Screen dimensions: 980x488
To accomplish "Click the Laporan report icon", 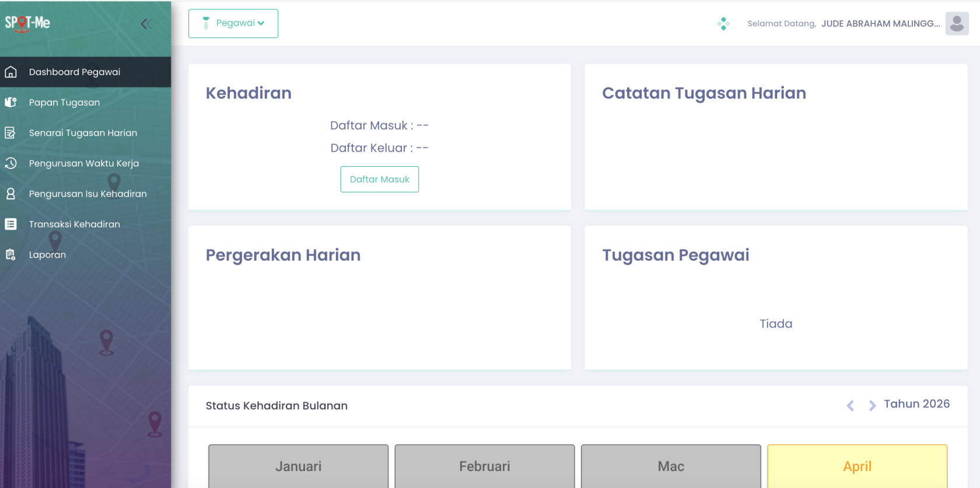I will pos(10,255).
